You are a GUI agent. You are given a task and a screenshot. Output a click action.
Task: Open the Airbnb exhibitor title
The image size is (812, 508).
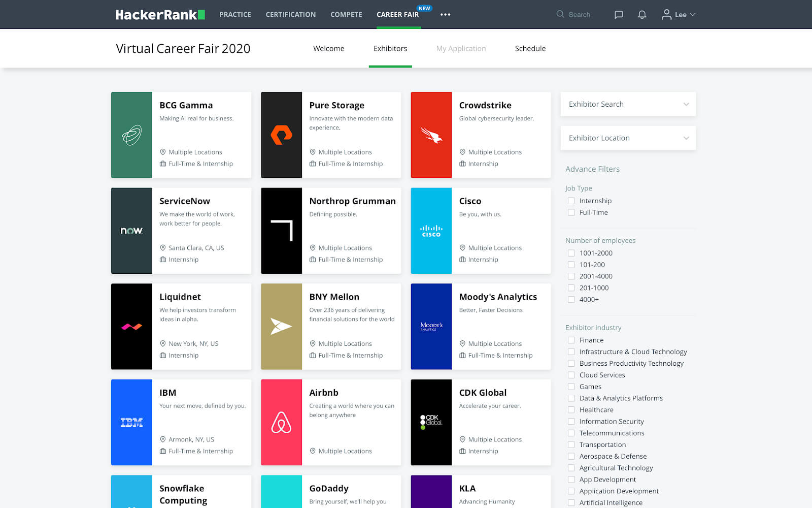click(324, 393)
